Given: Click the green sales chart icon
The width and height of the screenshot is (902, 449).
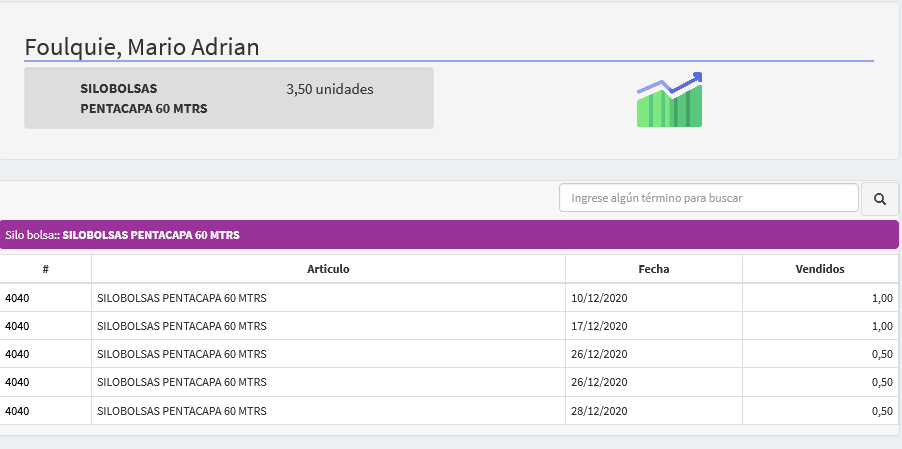Looking at the screenshot, I should coord(669,100).
